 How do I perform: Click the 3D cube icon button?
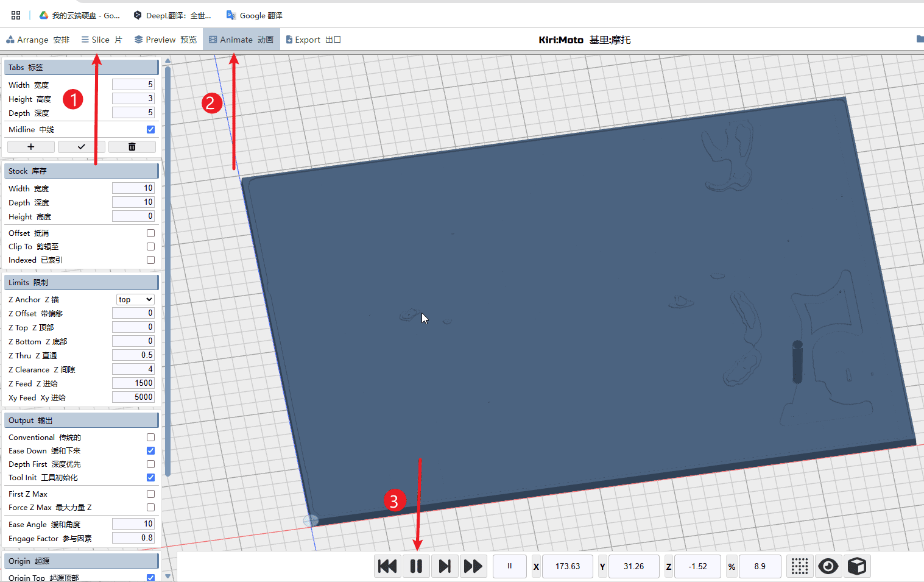(856, 566)
